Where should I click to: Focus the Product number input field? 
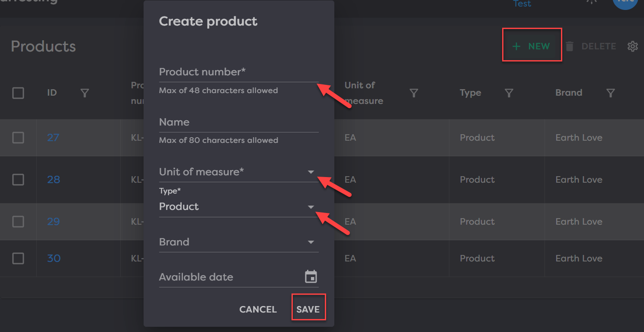[238, 72]
